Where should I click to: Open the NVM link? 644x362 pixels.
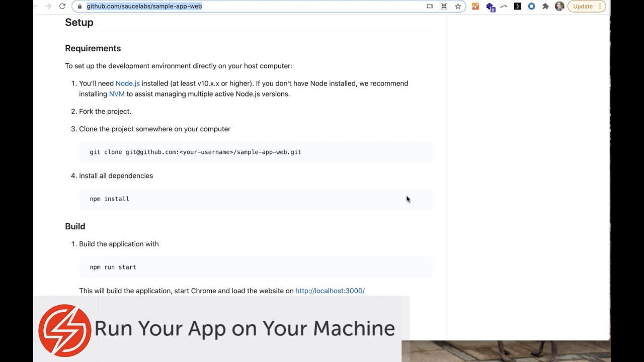(x=117, y=94)
